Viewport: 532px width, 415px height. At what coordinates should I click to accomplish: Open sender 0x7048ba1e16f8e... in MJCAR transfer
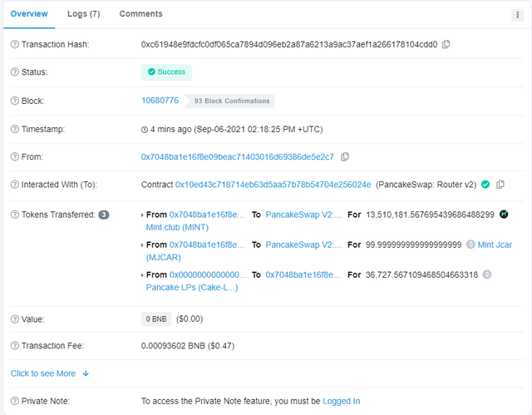[207, 245]
